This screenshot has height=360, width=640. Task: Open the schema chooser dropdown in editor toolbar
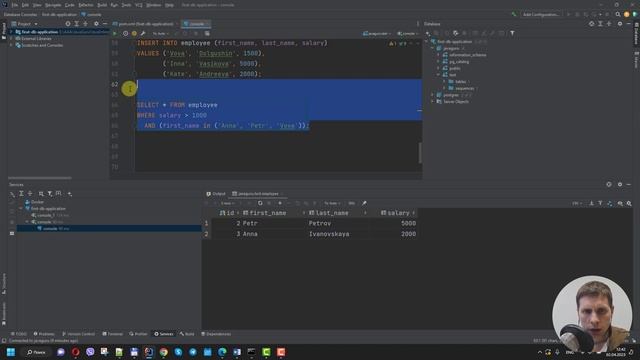coord(377,33)
